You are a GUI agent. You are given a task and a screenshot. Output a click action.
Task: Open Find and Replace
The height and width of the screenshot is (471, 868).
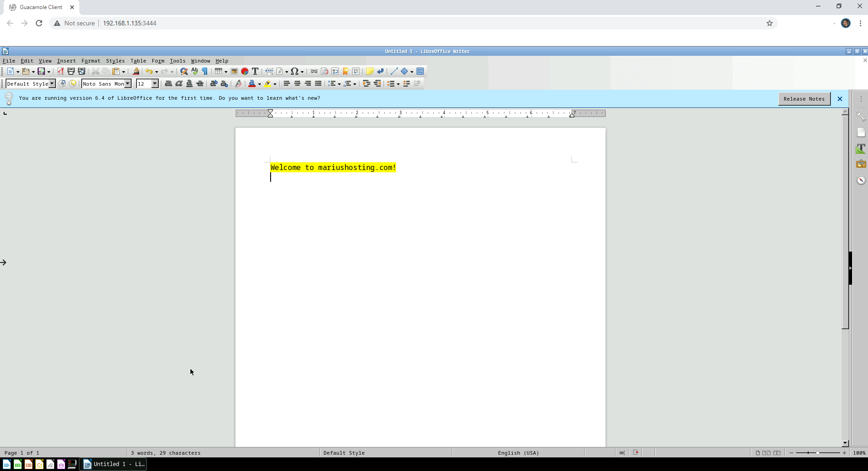click(184, 71)
